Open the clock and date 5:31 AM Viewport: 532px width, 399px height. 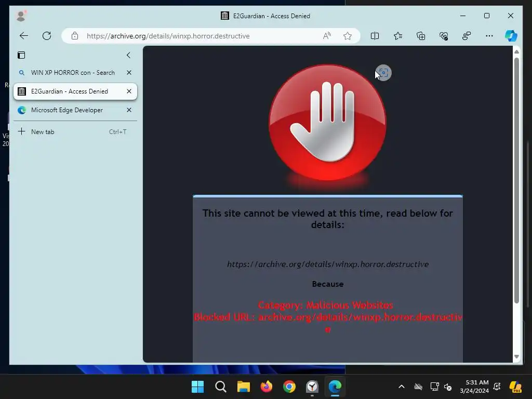[474, 387]
